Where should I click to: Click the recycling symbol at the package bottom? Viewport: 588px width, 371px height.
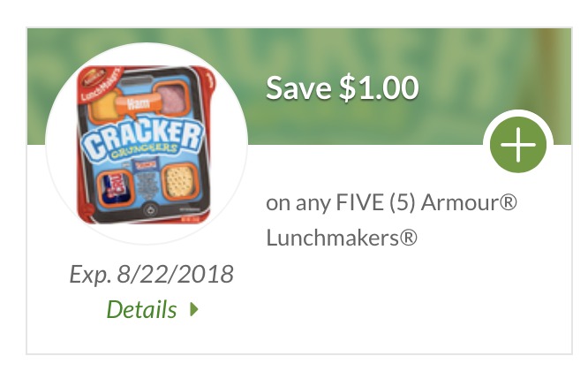click(x=150, y=210)
